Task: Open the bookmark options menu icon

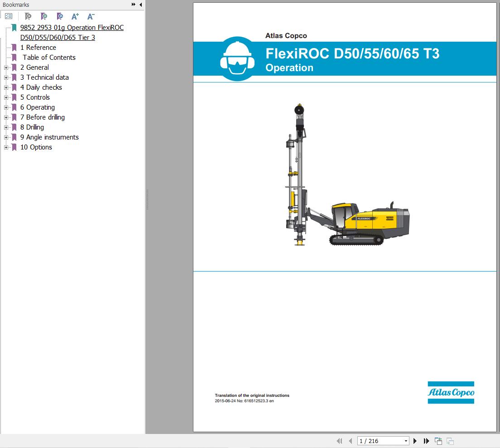Action: 8,16
